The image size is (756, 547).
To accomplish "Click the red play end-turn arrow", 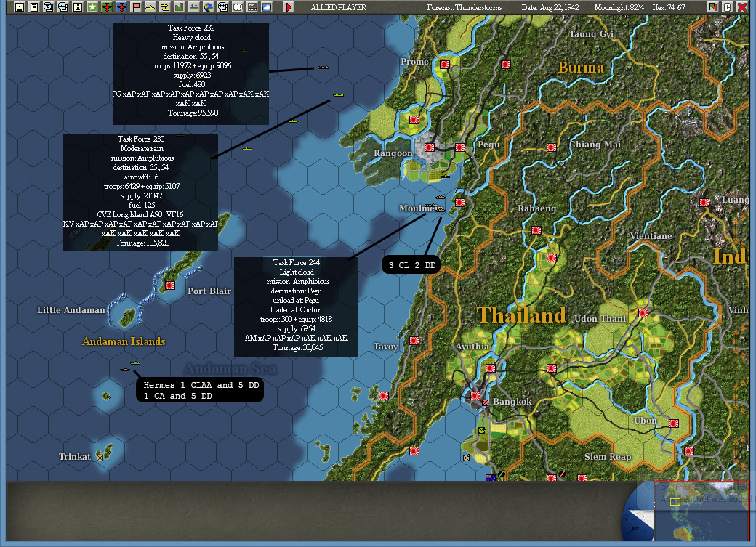I will pyautogui.click(x=289, y=7).
